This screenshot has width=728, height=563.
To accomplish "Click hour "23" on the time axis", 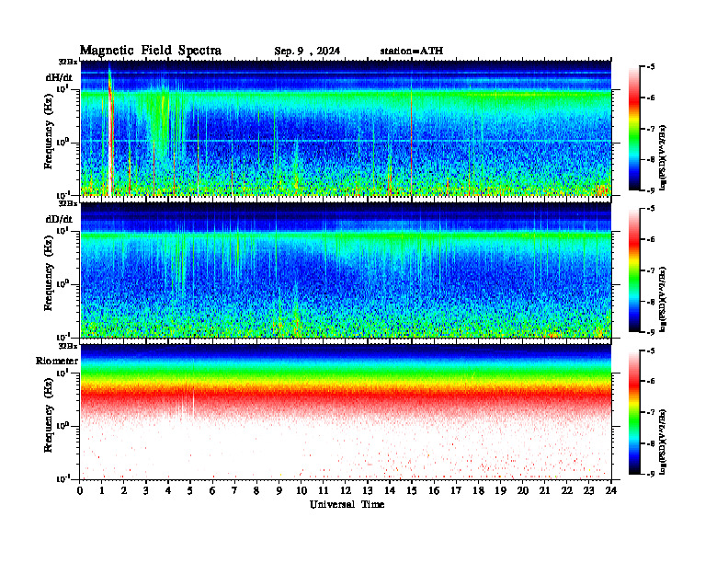I will pyautogui.click(x=589, y=491).
